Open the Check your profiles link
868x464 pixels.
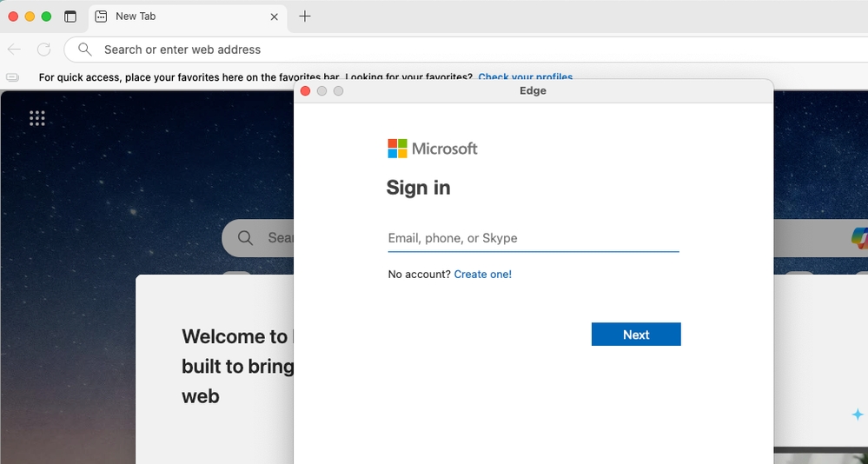[525, 77]
